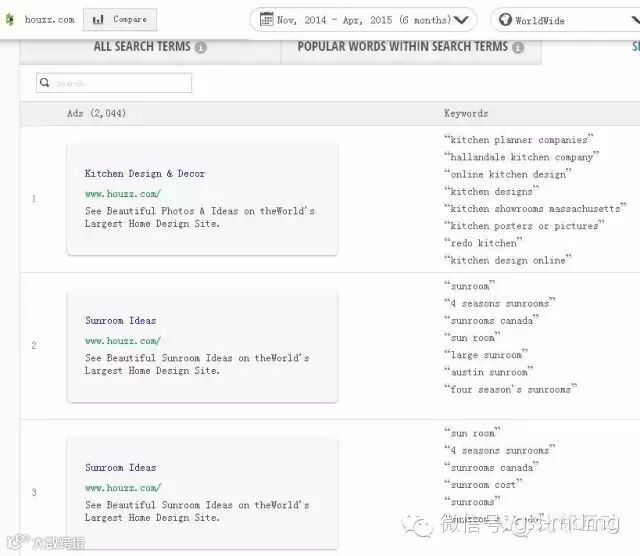Select keyword "kitchen designs"
The image size is (640, 556).
[491, 191]
